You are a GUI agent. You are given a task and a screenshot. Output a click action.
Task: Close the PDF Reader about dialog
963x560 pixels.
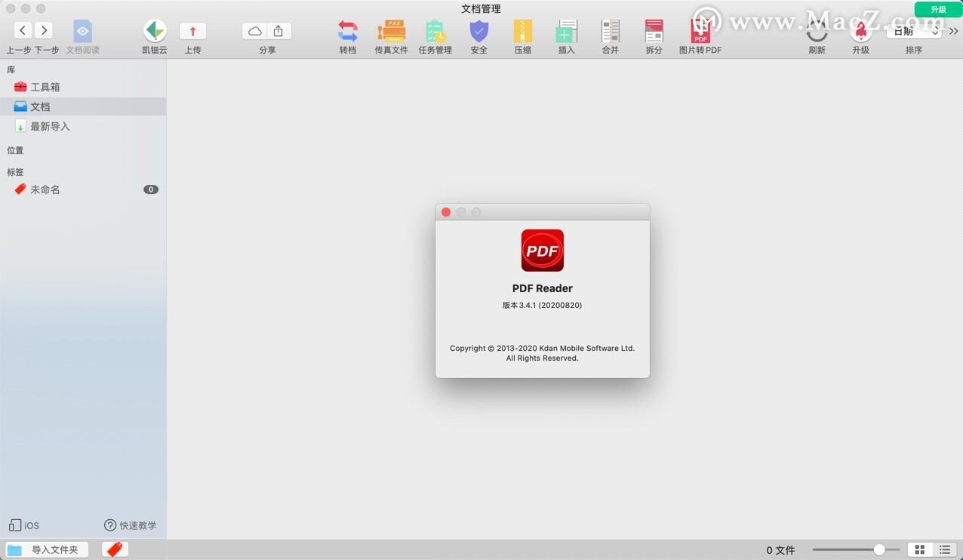(446, 212)
